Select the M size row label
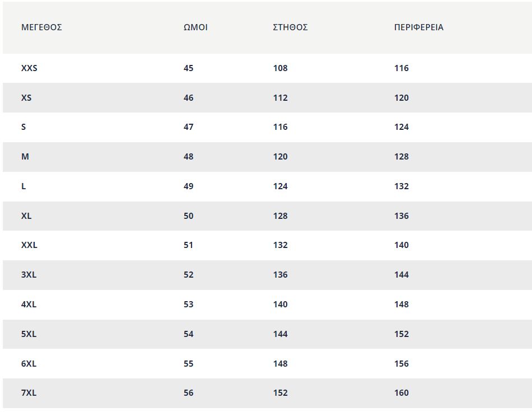 click(25, 156)
